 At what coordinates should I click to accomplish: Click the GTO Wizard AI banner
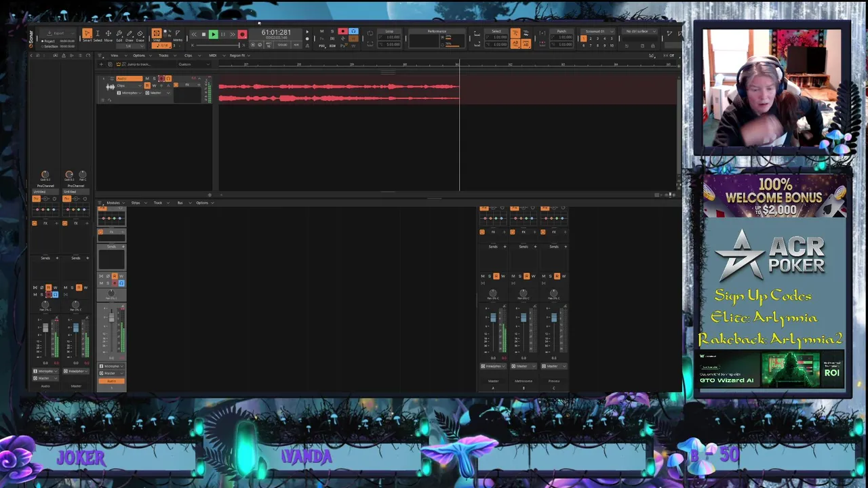pyautogui.click(x=773, y=369)
